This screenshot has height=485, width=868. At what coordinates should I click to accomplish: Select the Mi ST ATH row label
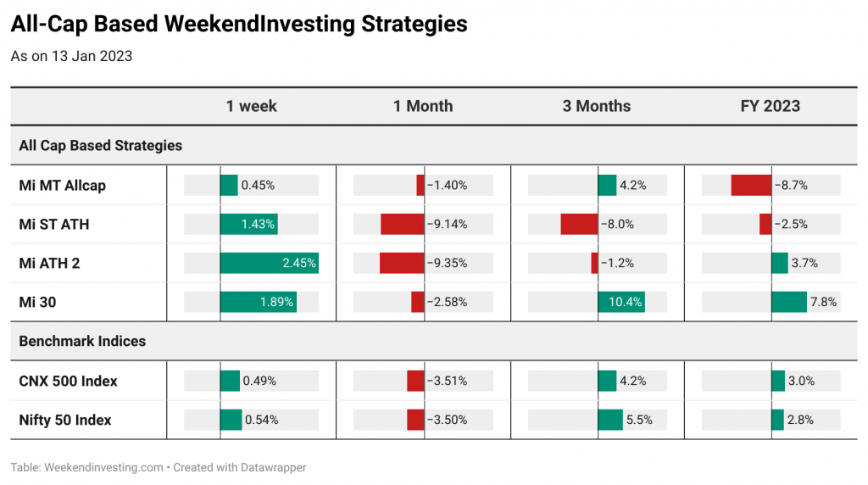coord(54,224)
